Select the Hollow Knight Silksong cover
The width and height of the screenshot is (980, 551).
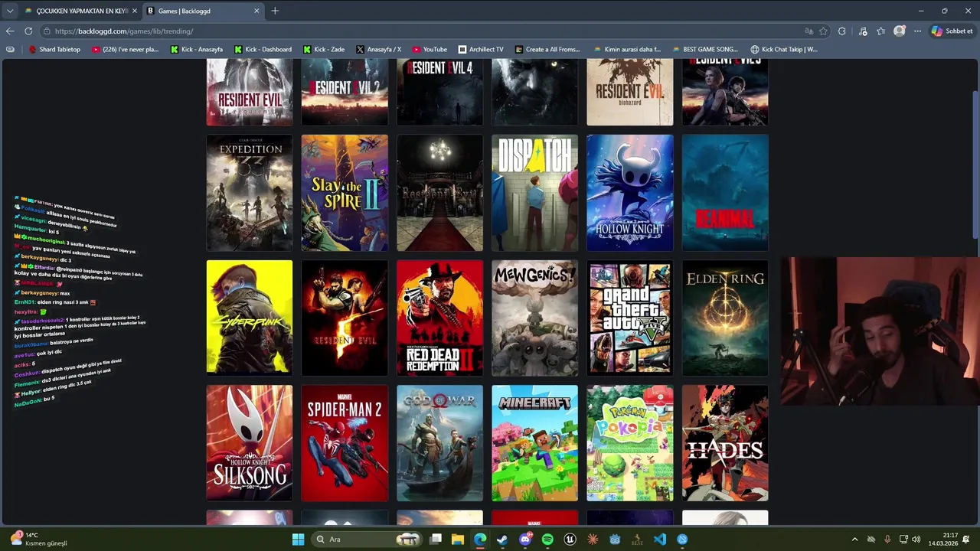click(249, 443)
